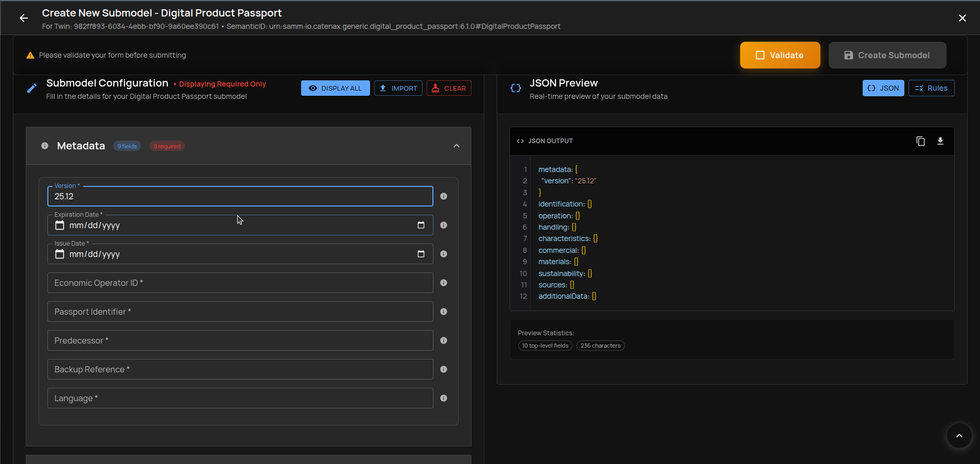Viewport: 980px width, 464px height.
Task: Click the Import button
Action: [398, 88]
